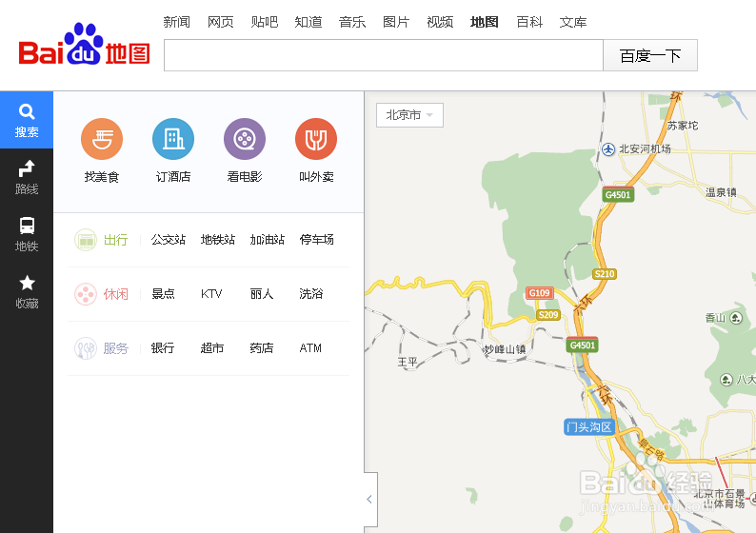Open the 百科 tab

[529, 22]
